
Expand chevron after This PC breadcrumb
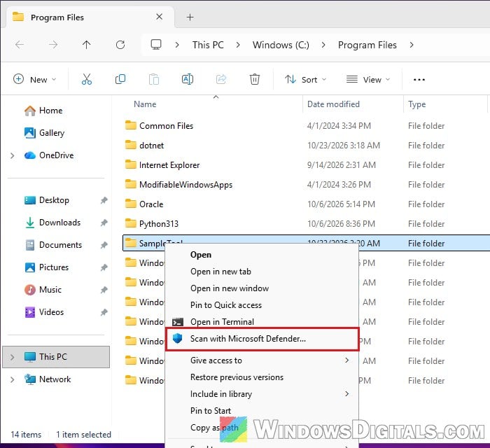pyautogui.click(x=238, y=45)
